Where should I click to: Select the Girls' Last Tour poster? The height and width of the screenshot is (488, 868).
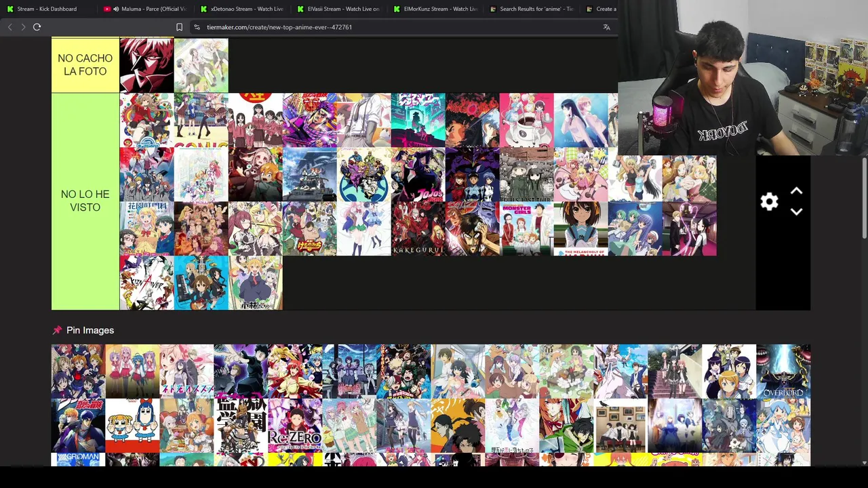[x=526, y=174]
